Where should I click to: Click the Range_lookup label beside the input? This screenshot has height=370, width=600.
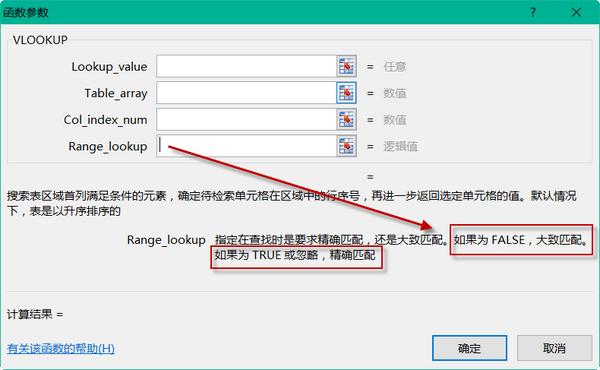[x=108, y=147]
